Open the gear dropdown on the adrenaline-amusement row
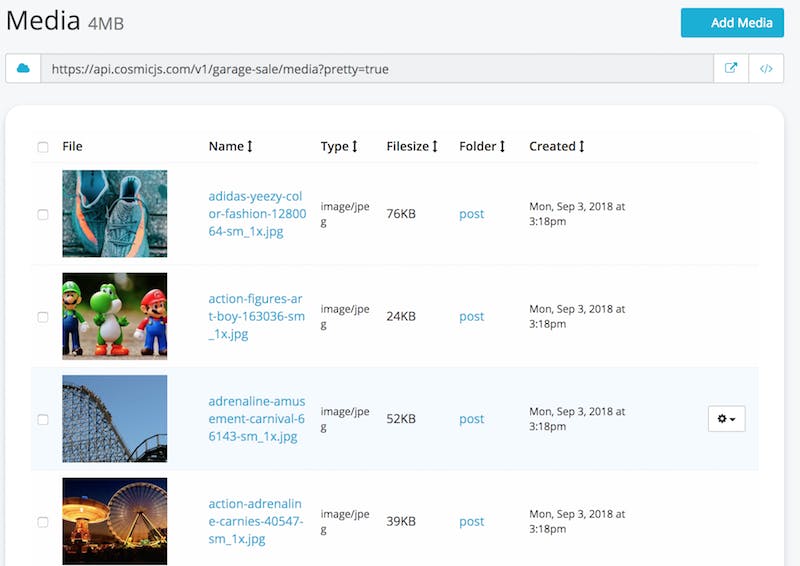The height and width of the screenshot is (566, 800). (x=726, y=419)
